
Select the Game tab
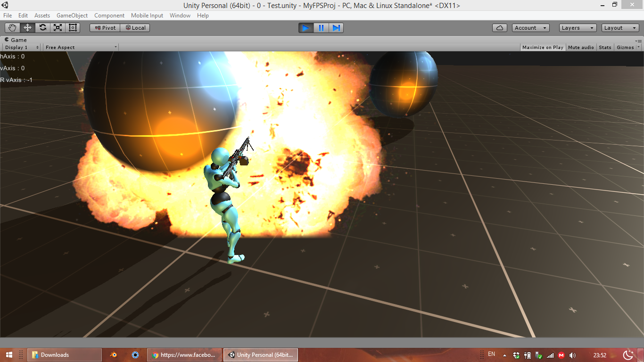pyautogui.click(x=16, y=40)
